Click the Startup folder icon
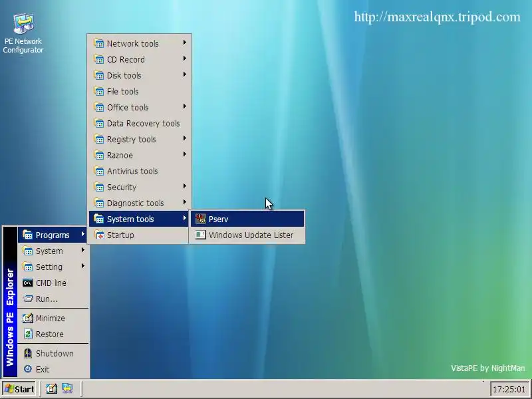 (98, 235)
